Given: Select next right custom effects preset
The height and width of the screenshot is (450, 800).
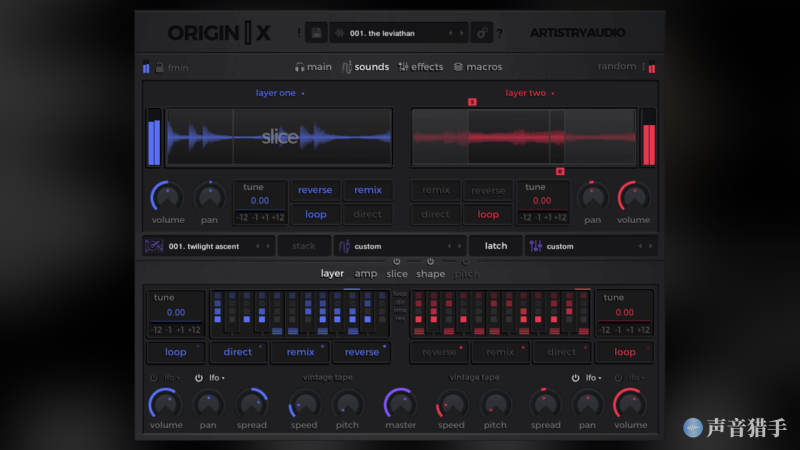Looking at the screenshot, I should [651, 246].
